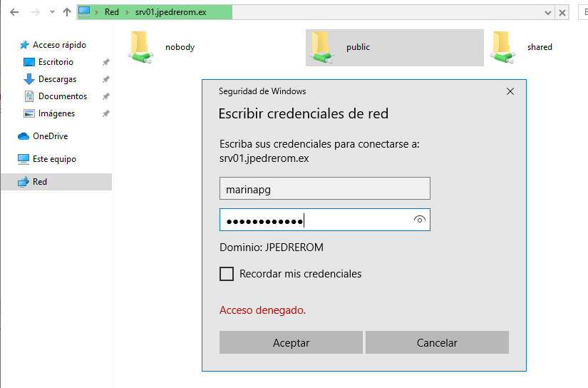
Task: Click the Este equipo computer icon
Action: click(x=24, y=159)
